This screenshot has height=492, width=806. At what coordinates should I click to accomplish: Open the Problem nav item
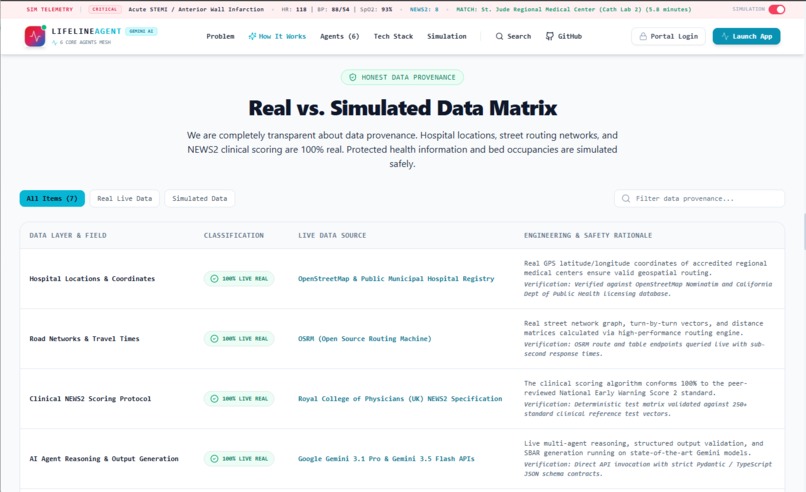(220, 37)
